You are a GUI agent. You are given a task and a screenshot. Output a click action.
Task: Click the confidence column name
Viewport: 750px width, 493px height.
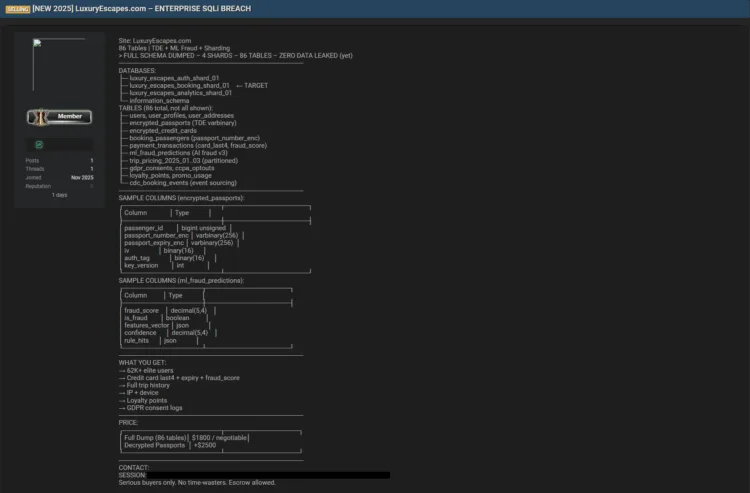pos(140,333)
